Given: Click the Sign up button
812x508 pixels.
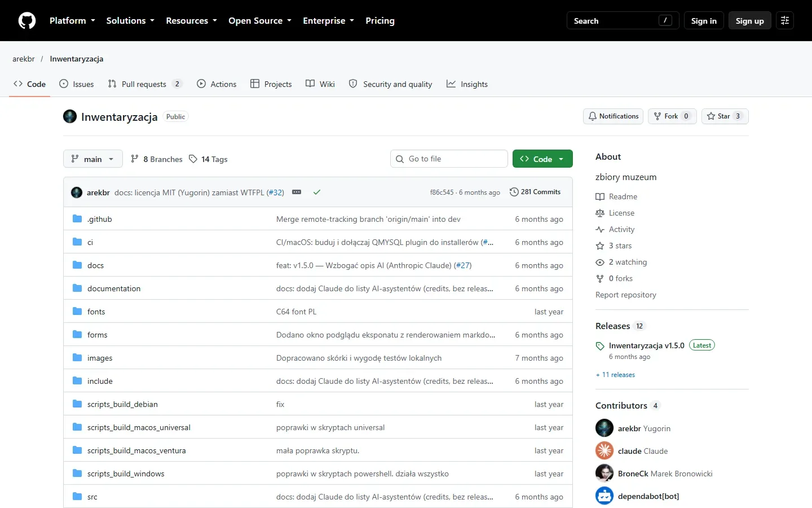Looking at the screenshot, I should [x=750, y=21].
